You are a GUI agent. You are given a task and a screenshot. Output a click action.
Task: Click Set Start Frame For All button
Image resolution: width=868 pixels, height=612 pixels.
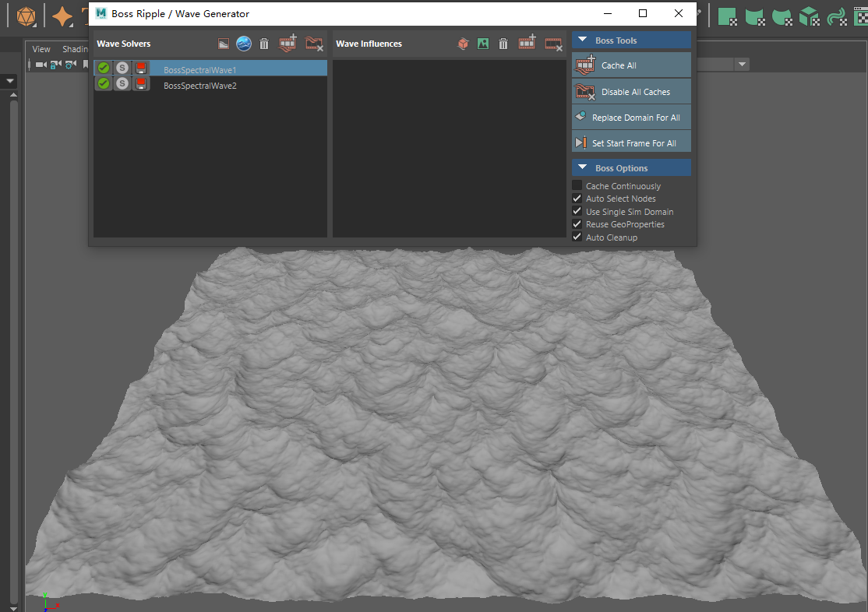(631, 142)
